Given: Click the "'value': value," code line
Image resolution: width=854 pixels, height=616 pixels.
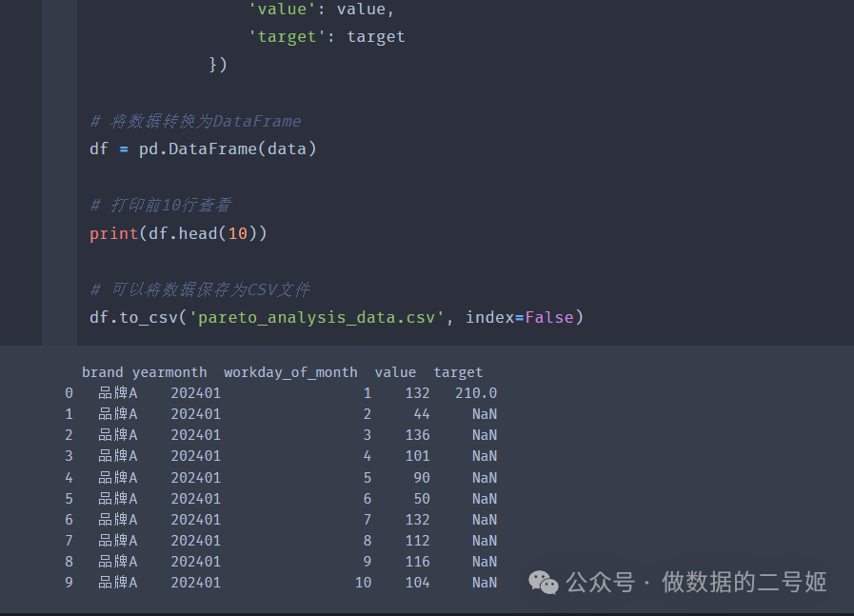Looking at the screenshot, I should (x=322, y=10).
